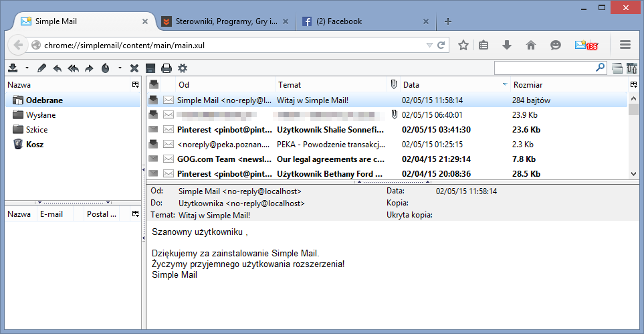This screenshot has width=644, height=334.
Task: Toggle read status of GOG.com message
Action: click(x=154, y=159)
